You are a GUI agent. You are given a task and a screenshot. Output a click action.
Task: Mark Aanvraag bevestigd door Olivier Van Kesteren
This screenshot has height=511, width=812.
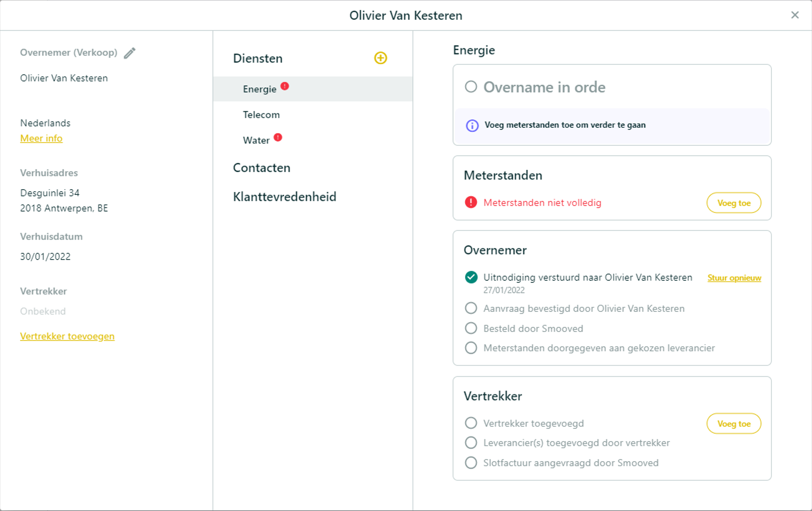[x=471, y=308]
